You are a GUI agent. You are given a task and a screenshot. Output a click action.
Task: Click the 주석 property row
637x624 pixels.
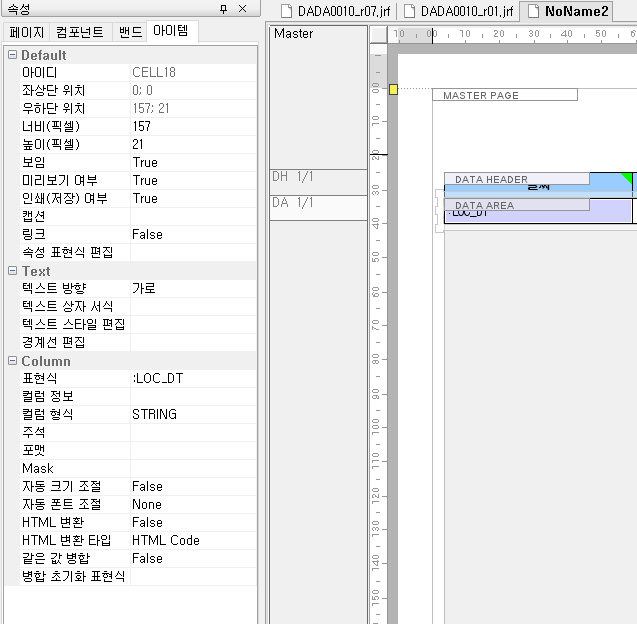[x=138, y=432]
